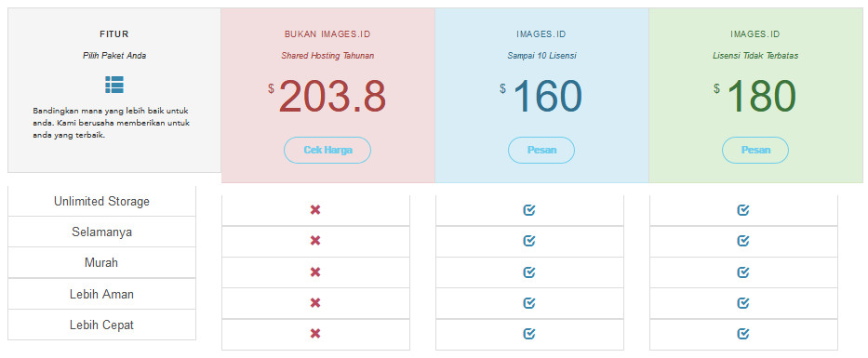Click Pesan button for Sampai 10 Lisensi plan
868x358 pixels.
541,150
